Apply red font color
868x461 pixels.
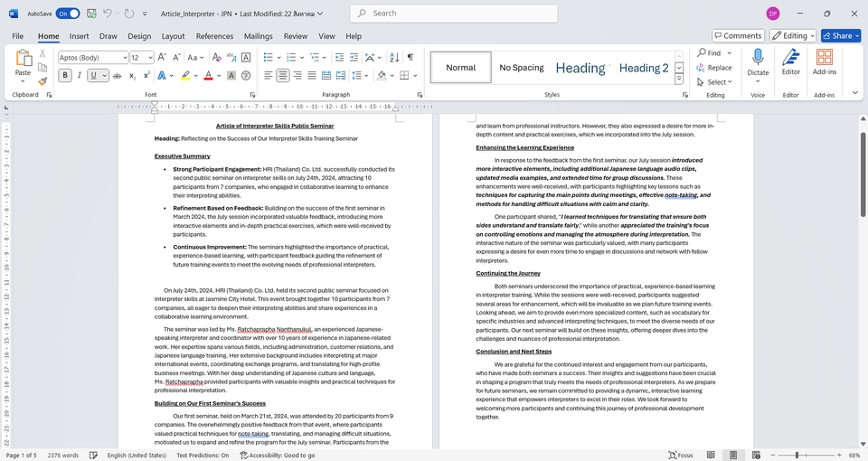tap(209, 75)
